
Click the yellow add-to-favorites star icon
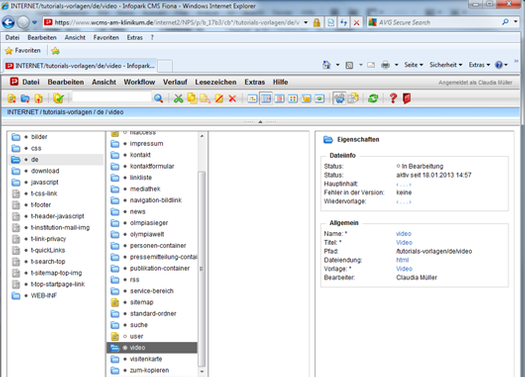(55, 51)
